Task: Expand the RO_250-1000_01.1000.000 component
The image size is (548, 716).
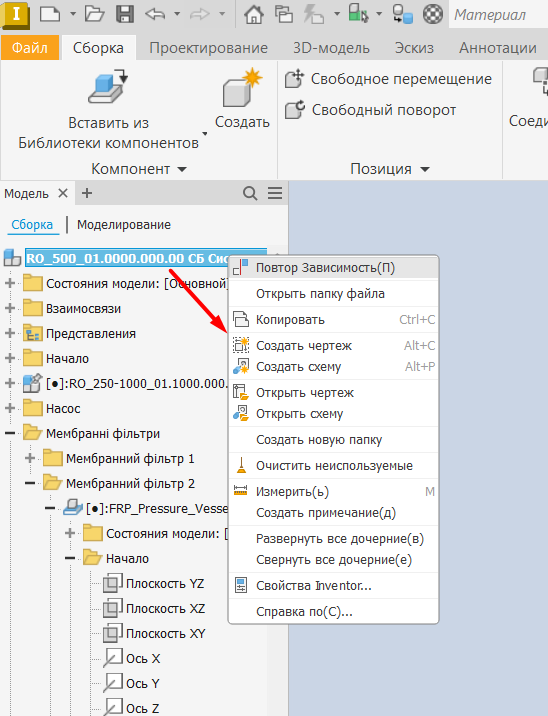Action: (x=10, y=383)
